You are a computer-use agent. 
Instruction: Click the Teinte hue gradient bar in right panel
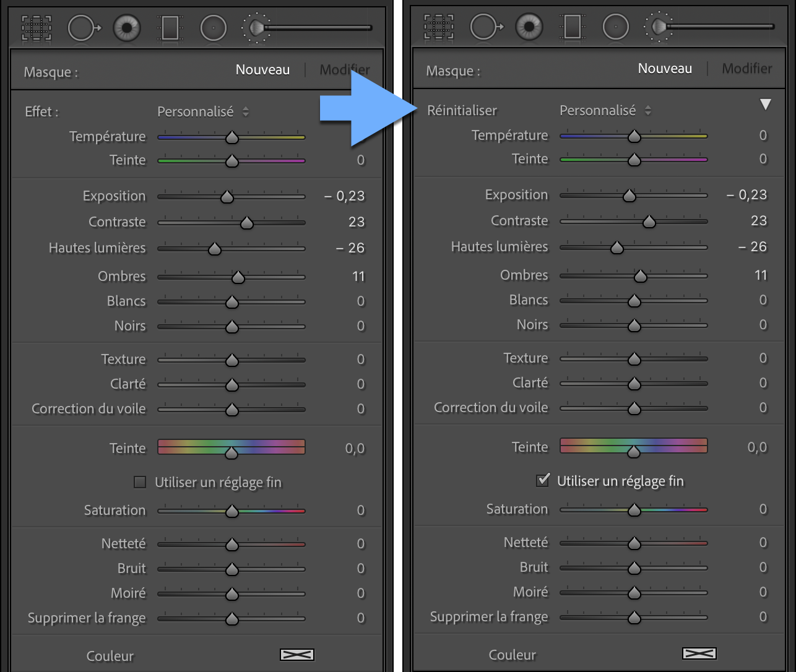coord(633,446)
